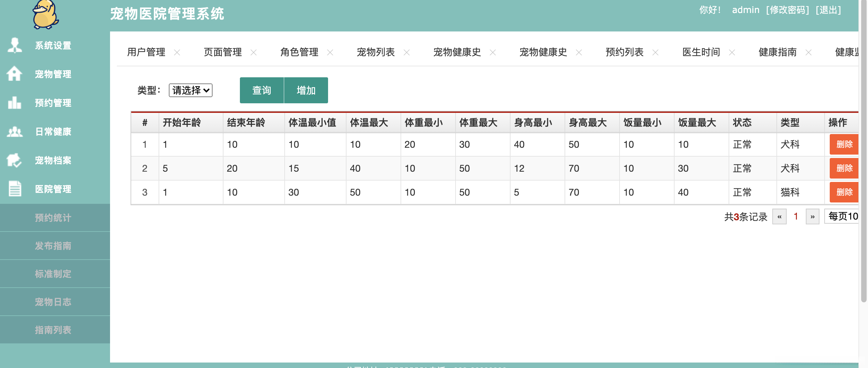The image size is (868, 368).
Task: Click the 查询 search button
Action: 261,90
